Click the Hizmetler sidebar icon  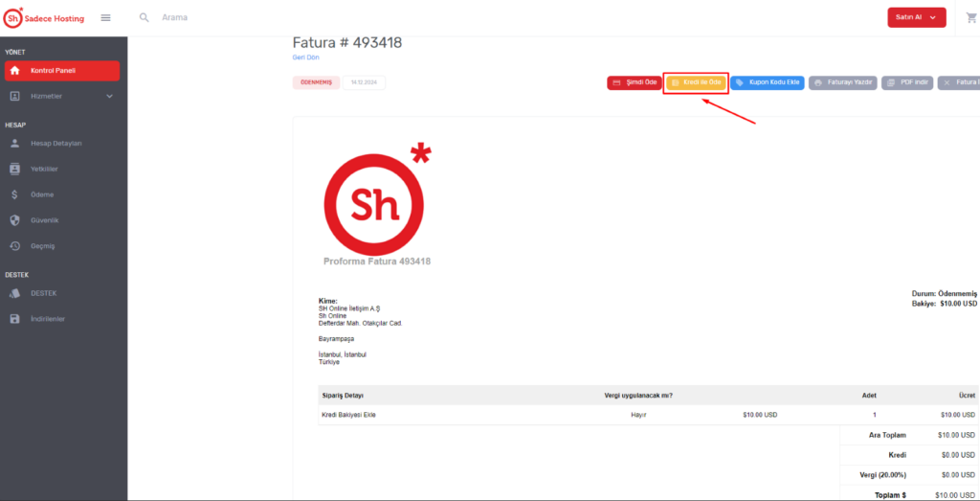pos(15,97)
